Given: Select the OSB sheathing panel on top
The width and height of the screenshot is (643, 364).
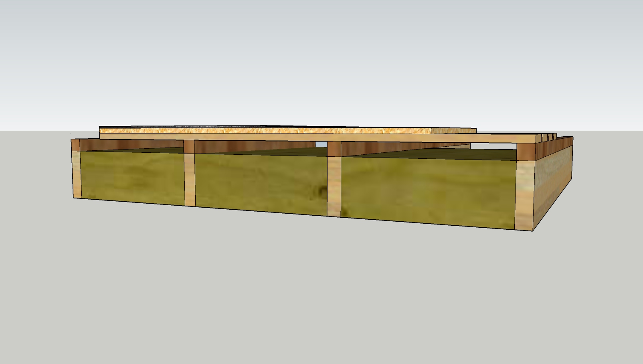Looking at the screenshot, I should 287,130.
